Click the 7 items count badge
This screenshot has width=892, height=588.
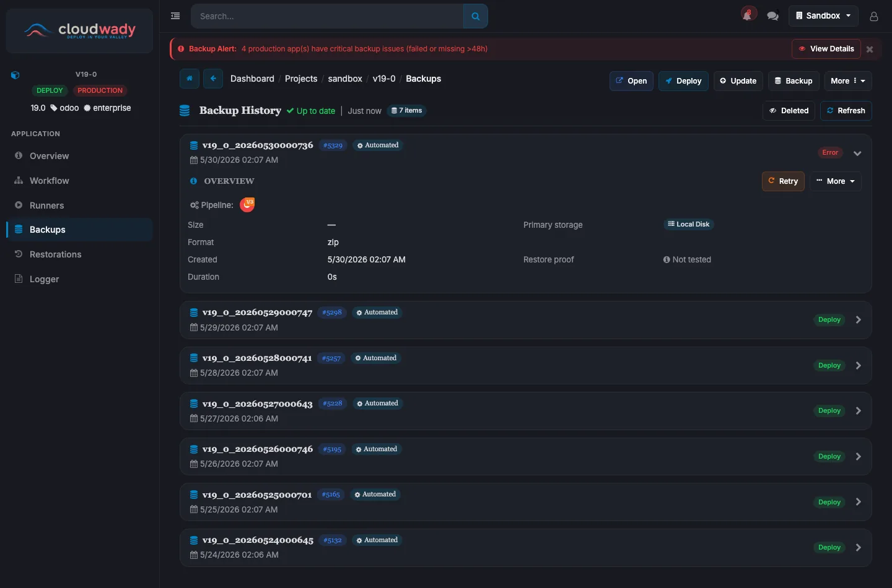point(407,111)
